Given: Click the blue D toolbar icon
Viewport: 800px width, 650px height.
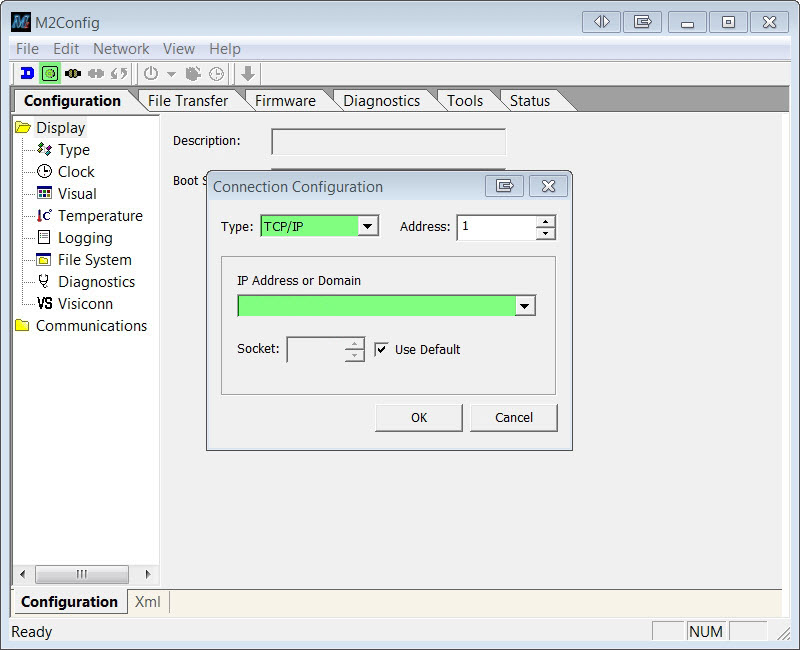Looking at the screenshot, I should [x=27, y=73].
